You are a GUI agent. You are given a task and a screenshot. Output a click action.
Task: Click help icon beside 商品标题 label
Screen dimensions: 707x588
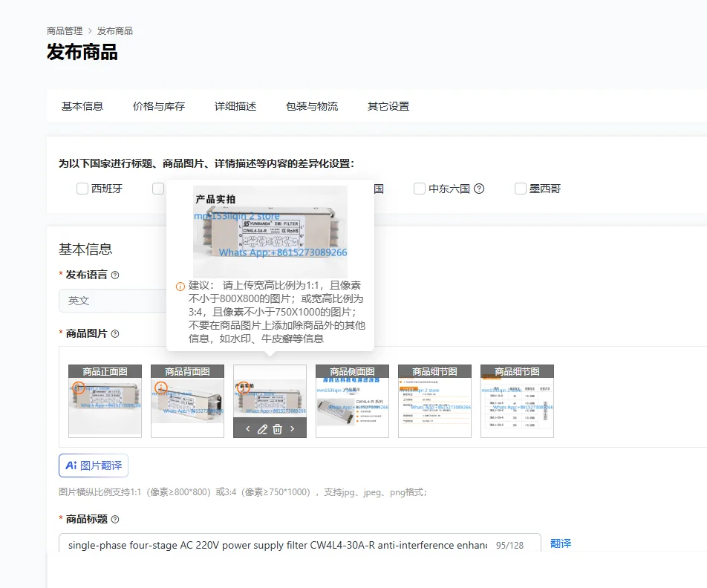pyautogui.click(x=115, y=520)
